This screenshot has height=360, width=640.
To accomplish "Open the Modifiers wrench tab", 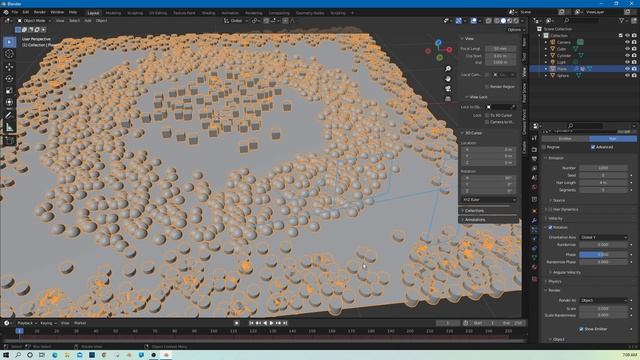I will (x=534, y=220).
